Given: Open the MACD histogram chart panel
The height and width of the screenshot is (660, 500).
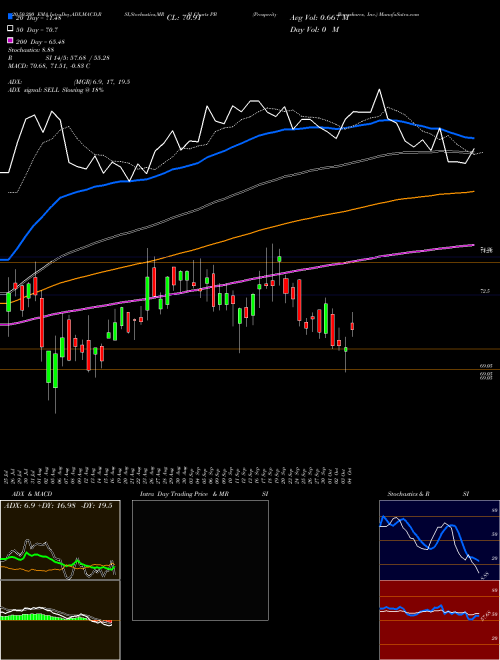Looking at the screenshot, I should [x=60, y=620].
